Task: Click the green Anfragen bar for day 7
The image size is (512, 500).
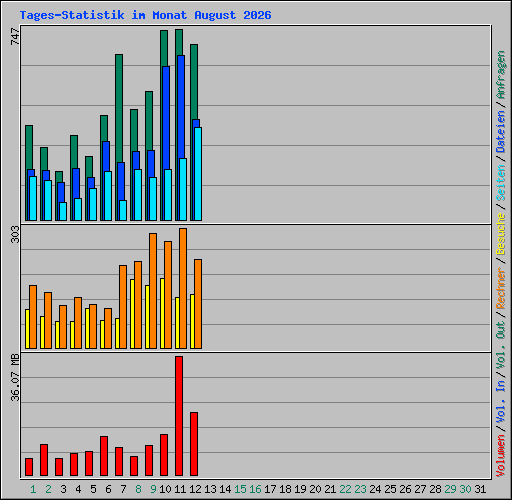Action: click(119, 108)
